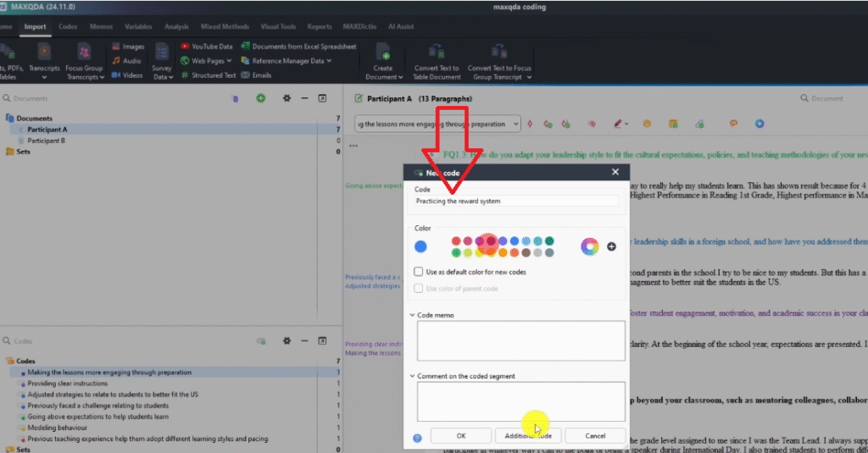Screen dimensions: 868x453
Task: Open the Codes panel settings gear
Action: pos(287,340)
